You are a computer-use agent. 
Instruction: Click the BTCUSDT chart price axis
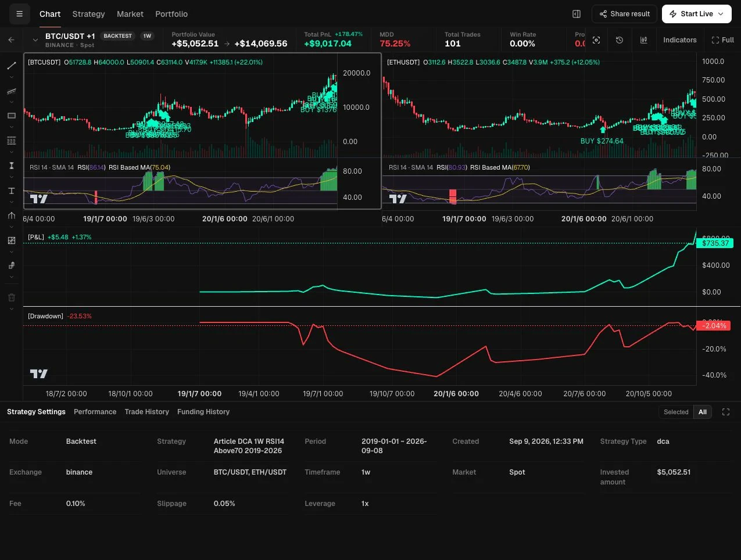point(359,106)
